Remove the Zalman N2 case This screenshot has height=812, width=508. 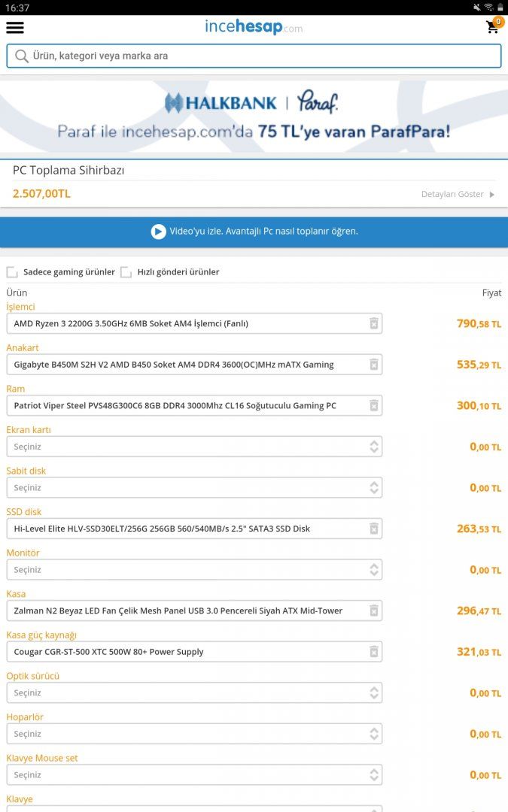point(373,611)
